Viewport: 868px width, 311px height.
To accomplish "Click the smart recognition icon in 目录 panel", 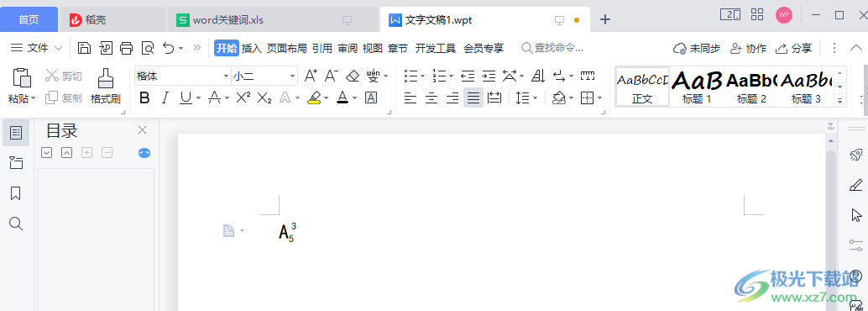I will pyautogui.click(x=144, y=152).
